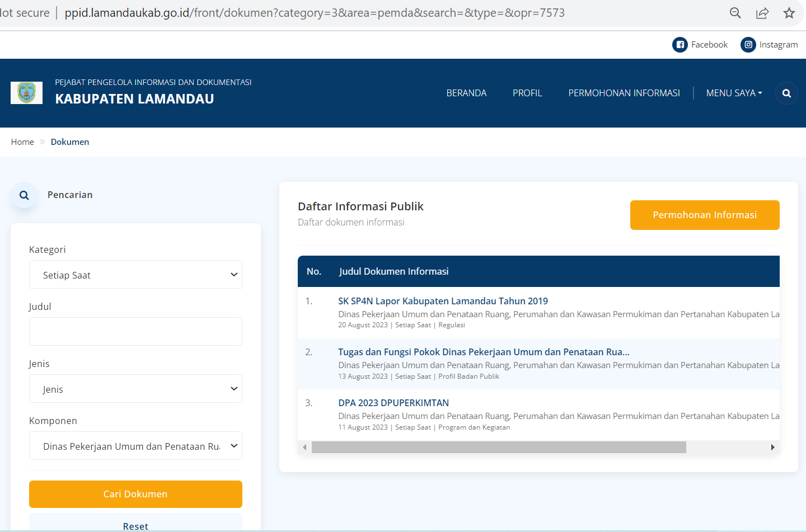Image resolution: width=806 pixels, height=532 pixels.
Task: Expand the Komponen dropdown
Action: (x=135, y=446)
